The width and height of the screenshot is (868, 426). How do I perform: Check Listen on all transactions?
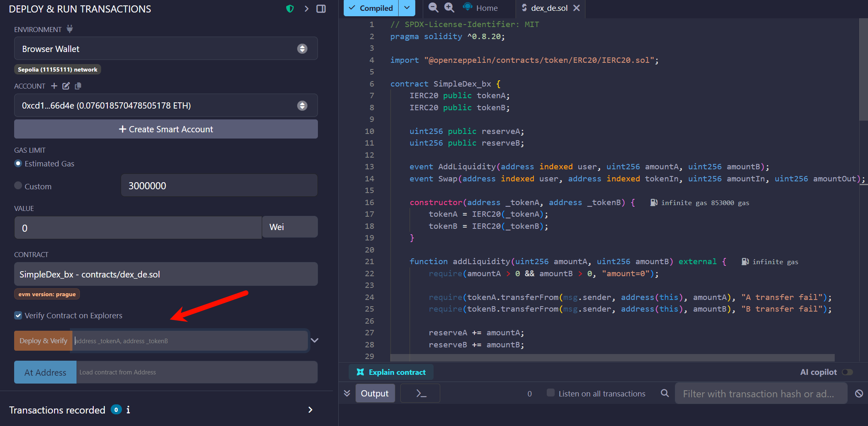551,393
